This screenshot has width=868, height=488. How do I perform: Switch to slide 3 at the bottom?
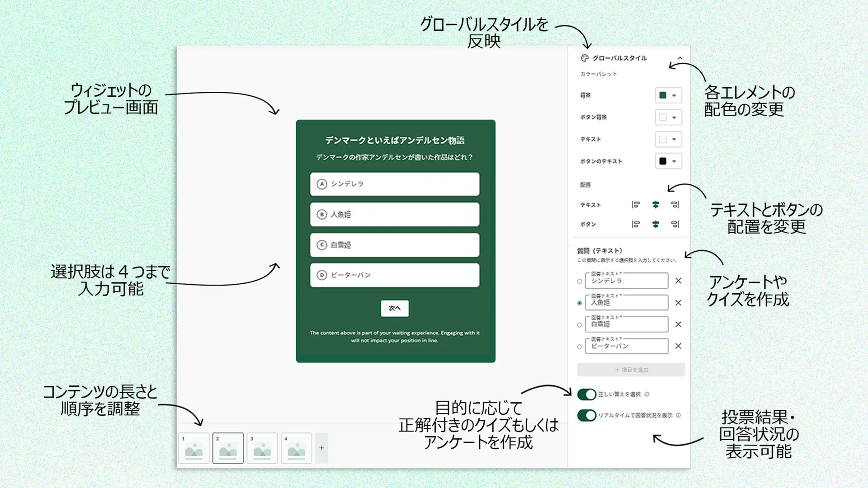coord(262,448)
